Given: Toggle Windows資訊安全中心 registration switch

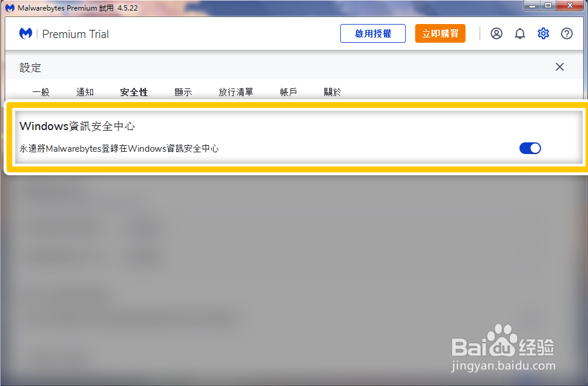Looking at the screenshot, I should click(x=530, y=148).
